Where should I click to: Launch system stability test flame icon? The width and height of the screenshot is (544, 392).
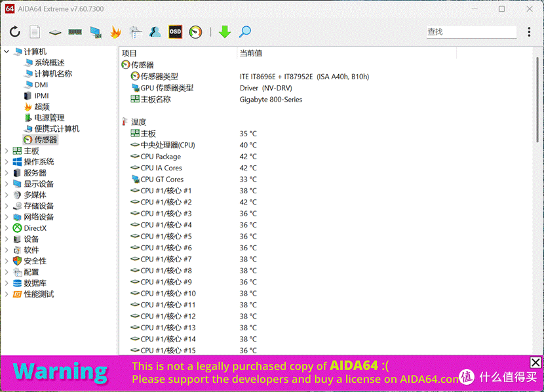(x=115, y=32)
